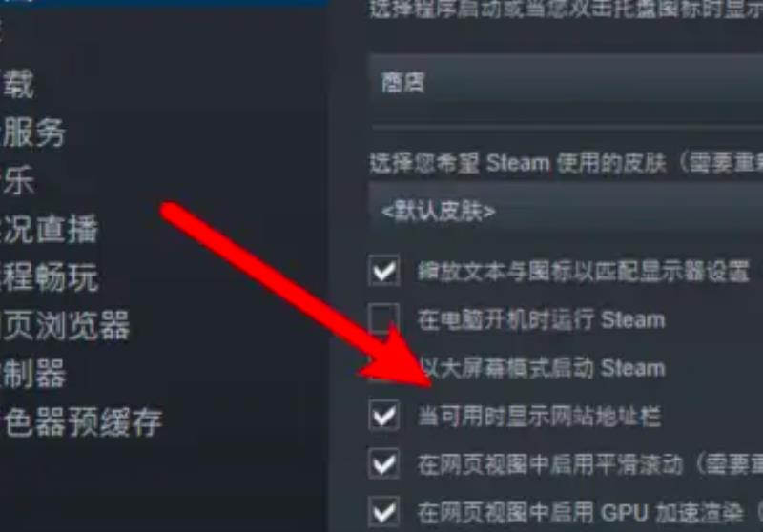Viewport: 763px width, 532px height.
Task: Switch to 远程畅玩 settings
Action: (x=49, y=277)
